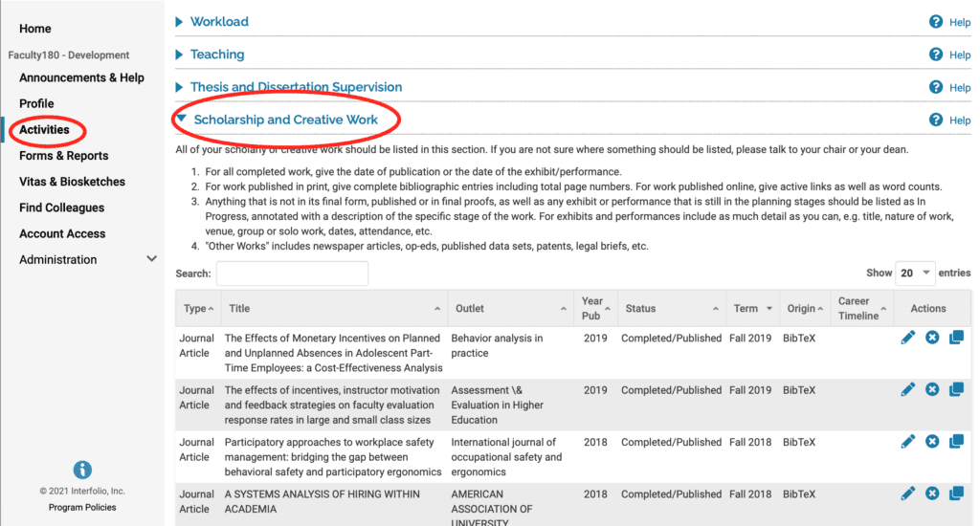Open Vitas & Biosketches page
Image resolution: width=980 pixels, height=526 pixels.
[72, 182]
